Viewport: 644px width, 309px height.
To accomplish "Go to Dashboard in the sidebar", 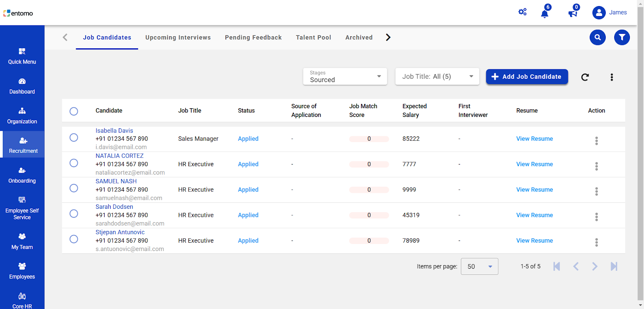I will (22, 86).
